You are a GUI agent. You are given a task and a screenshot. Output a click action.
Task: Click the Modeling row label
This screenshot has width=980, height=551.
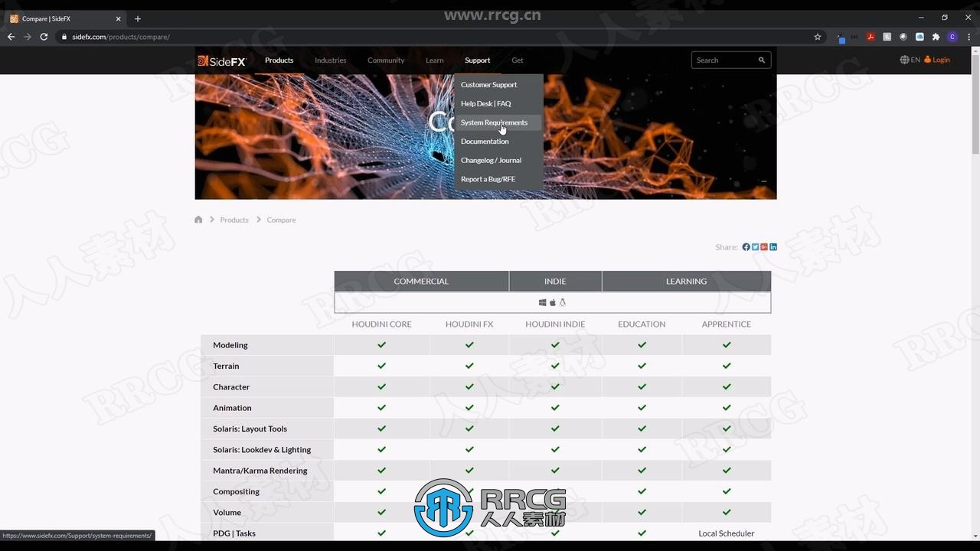230,345
